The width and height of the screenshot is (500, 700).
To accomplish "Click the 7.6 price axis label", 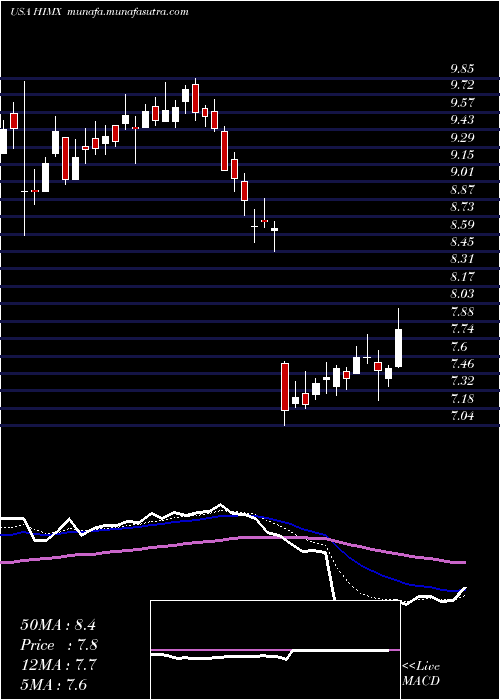I will click(458, 346).
